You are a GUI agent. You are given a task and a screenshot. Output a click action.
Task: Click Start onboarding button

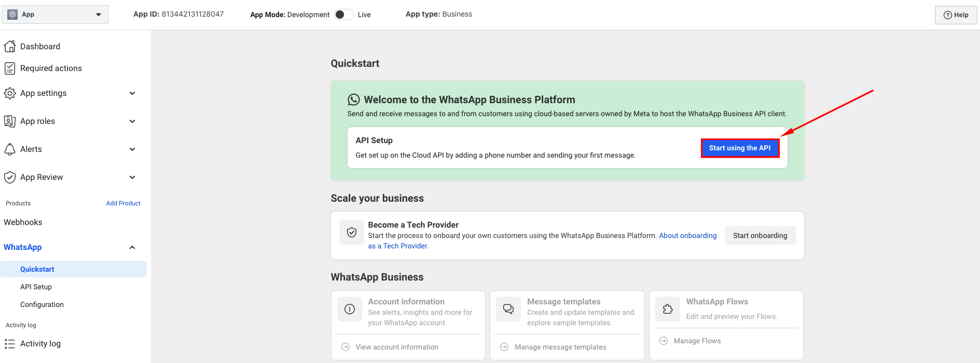coord(760,235)
